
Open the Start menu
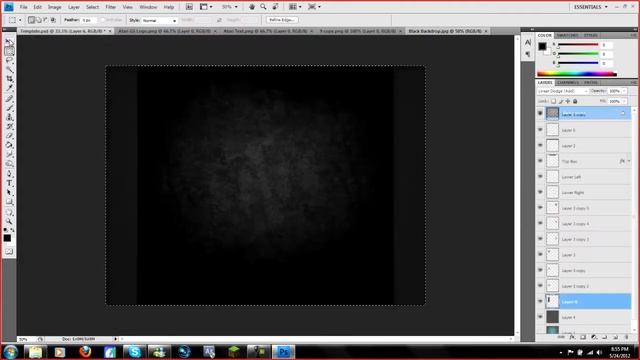click(10, 352)
